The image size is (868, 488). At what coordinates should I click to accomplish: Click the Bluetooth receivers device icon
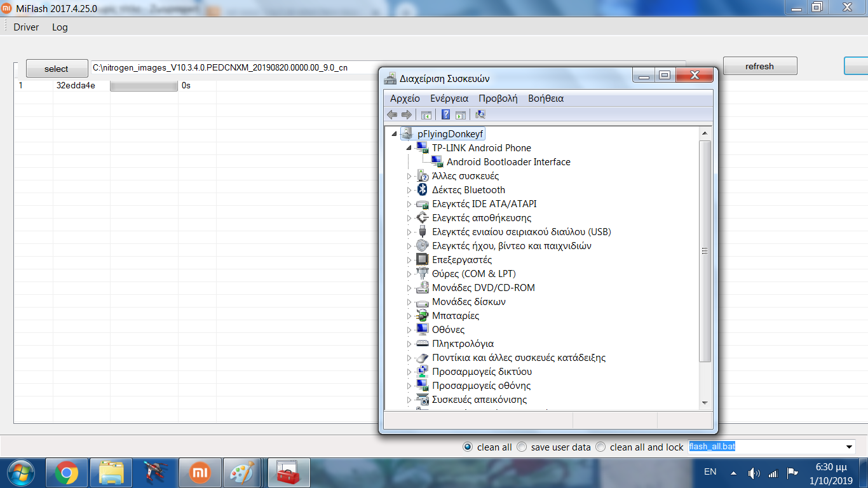421,190
